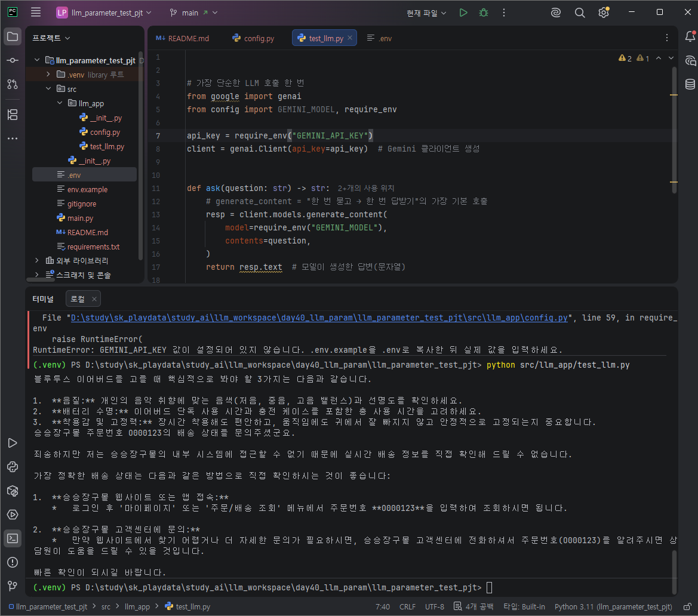The image size is (698, 616).
Task: Toggle the Terminal tool window
Action: (13, 538)
